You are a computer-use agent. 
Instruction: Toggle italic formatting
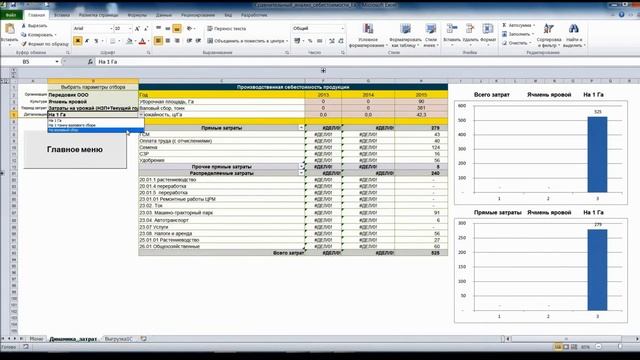87,41
